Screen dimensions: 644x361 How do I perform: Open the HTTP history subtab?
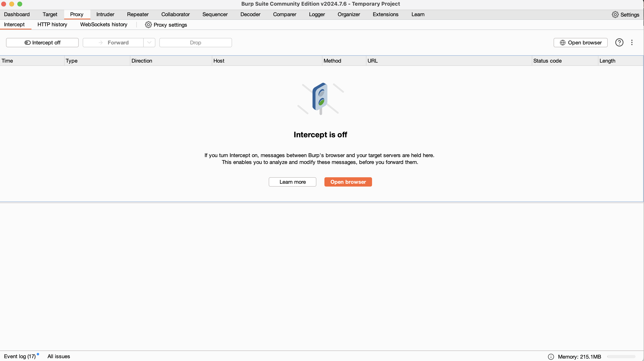pyautogui.click(x=52, y=24)
